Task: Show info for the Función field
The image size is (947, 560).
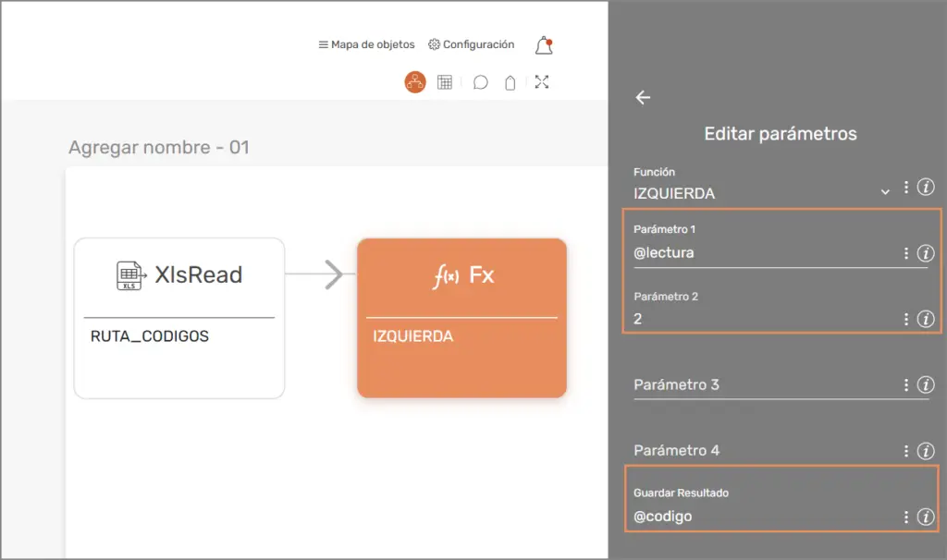Action: [x=925, y=188]
